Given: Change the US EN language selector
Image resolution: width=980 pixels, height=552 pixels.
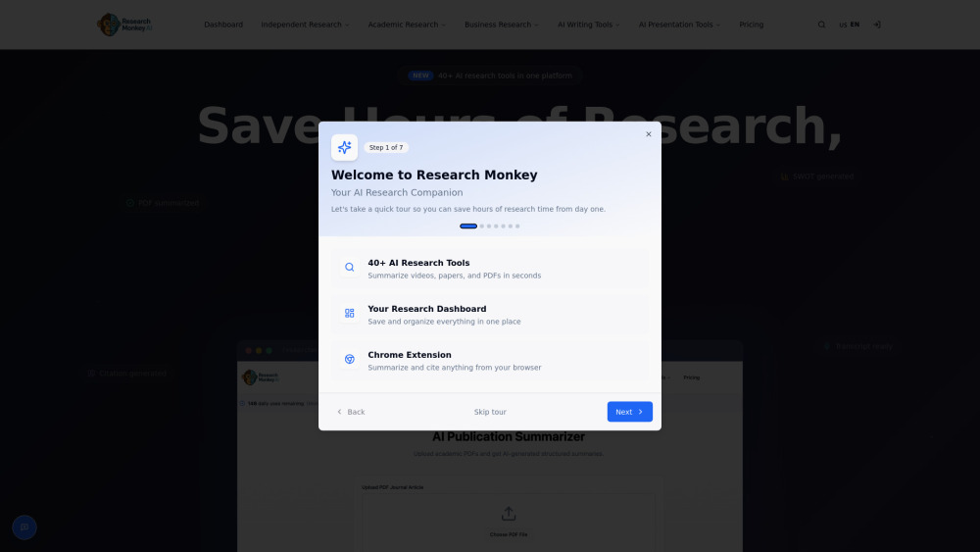Looking at the screenshot, I should [849, 25].
